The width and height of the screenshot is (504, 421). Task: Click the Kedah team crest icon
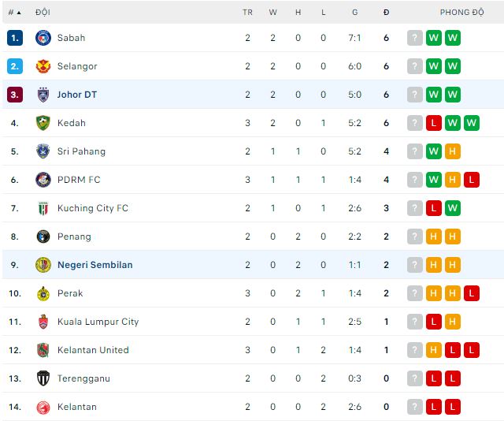[x=43, y=123]
